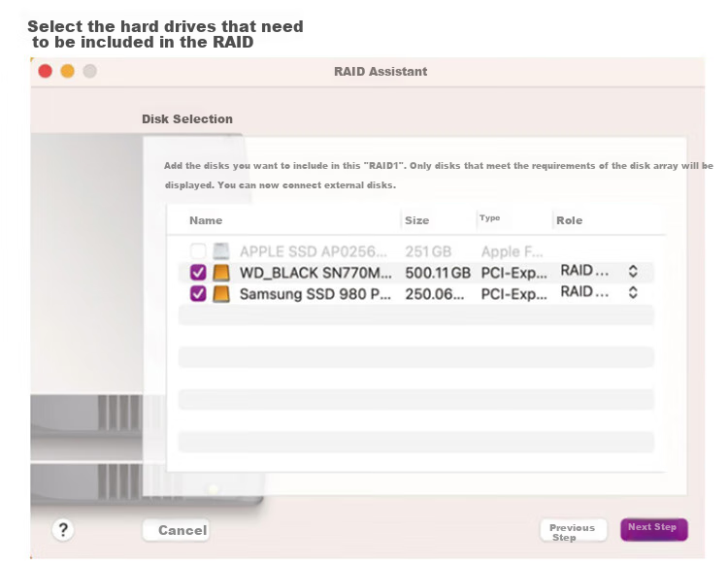Click PCI-Exp... type in Samsung row
Viewport: 728px width, 565px height.
click(x=513, y=294)
